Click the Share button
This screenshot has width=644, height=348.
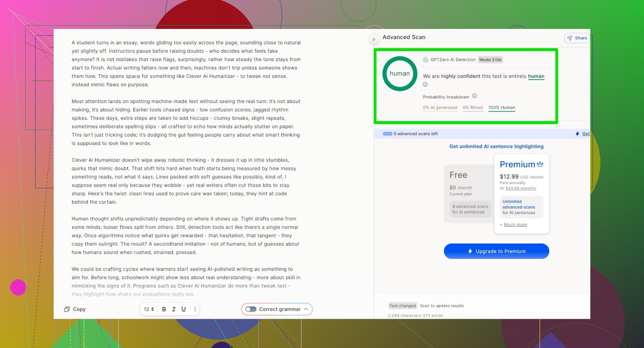click(577, 38)
